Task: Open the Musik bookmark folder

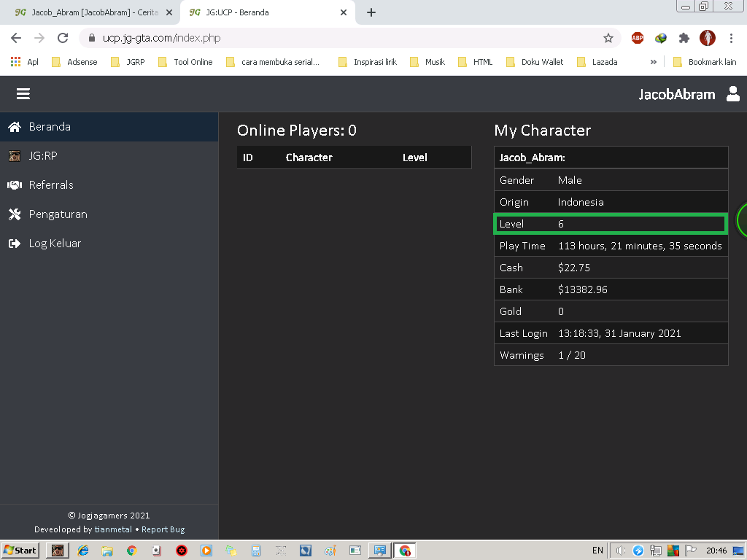Action: click(427, 62)
